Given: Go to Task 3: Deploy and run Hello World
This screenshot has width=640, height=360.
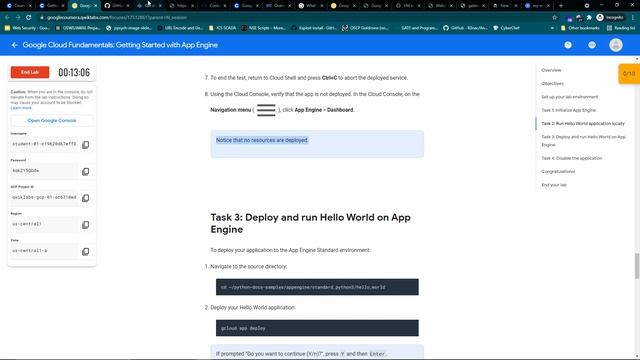Looking at the screenshot, I should point(583,141).
